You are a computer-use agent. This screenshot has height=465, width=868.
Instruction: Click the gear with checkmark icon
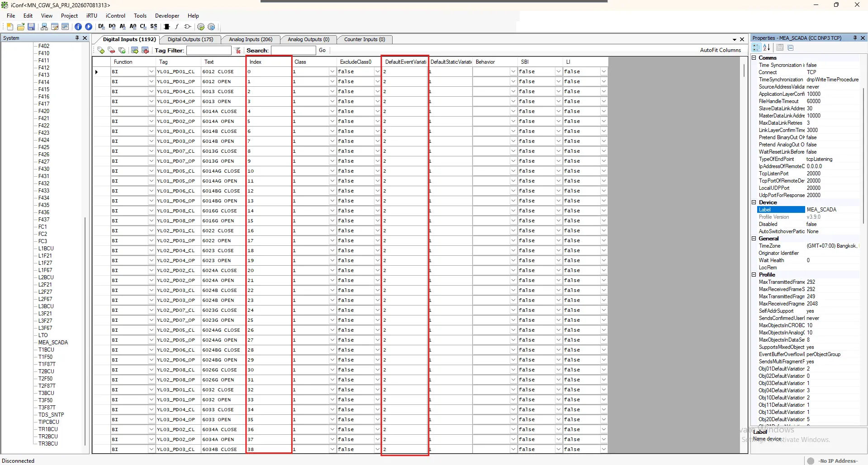pyautogui.click(x=201, y=27)
